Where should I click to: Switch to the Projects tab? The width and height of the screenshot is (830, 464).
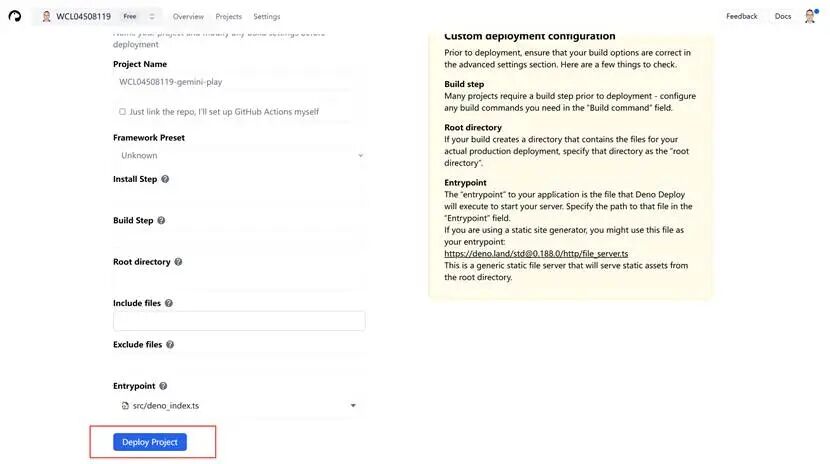click(x=228, y=17)
